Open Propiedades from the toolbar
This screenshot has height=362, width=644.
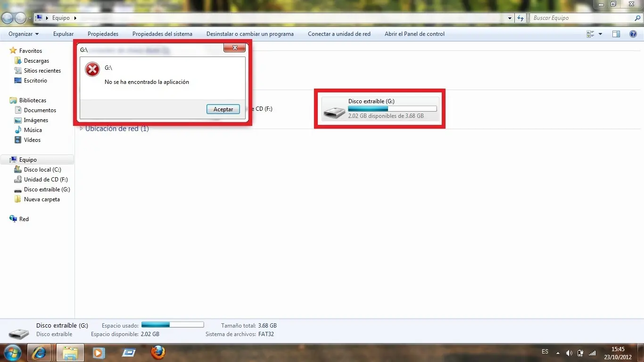pyautogui.click(x=103, y=34)
